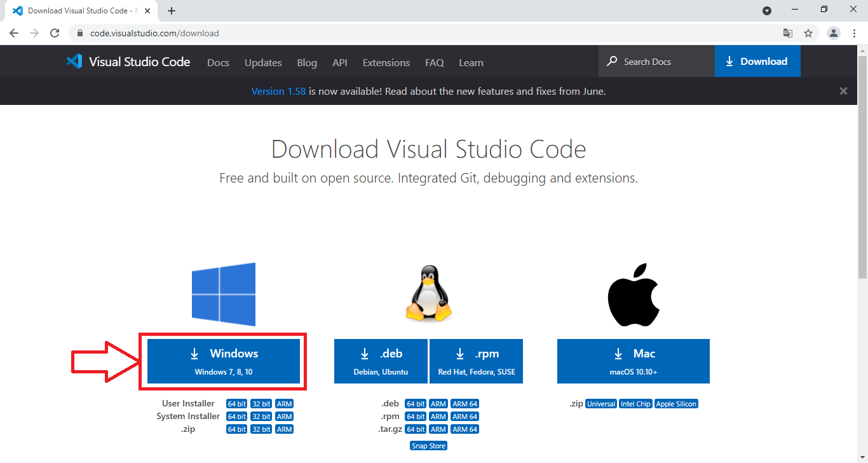Click the search magnifier icon

click(612, 61)
